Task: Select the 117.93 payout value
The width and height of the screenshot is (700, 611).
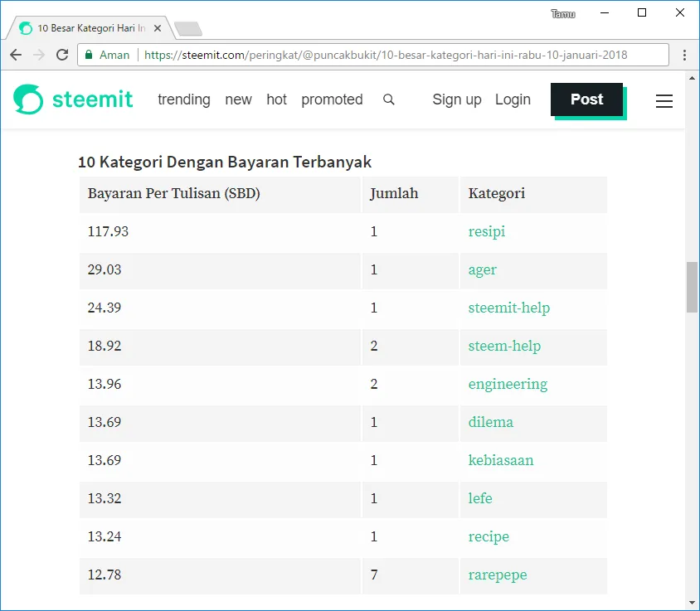Action: [108, 231]
